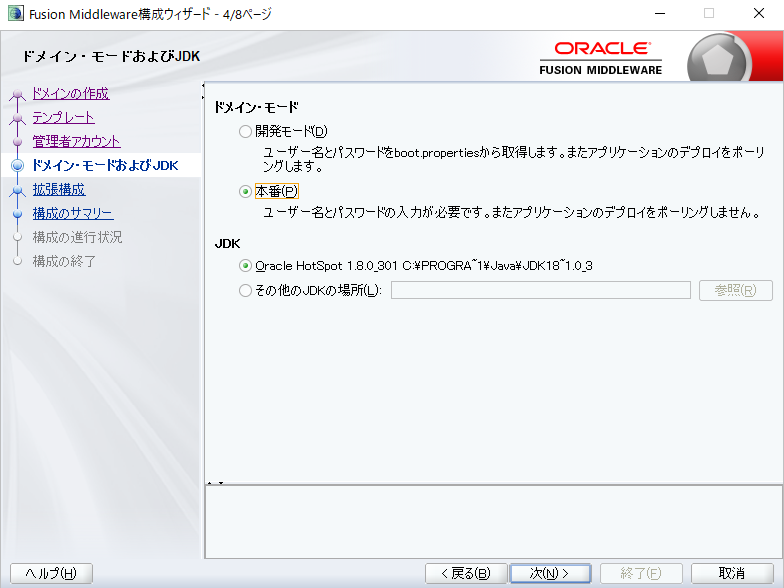
Task: Choose the Oracle HotSpot 1.8.0_301 JDK option
Action: [246, 266]
